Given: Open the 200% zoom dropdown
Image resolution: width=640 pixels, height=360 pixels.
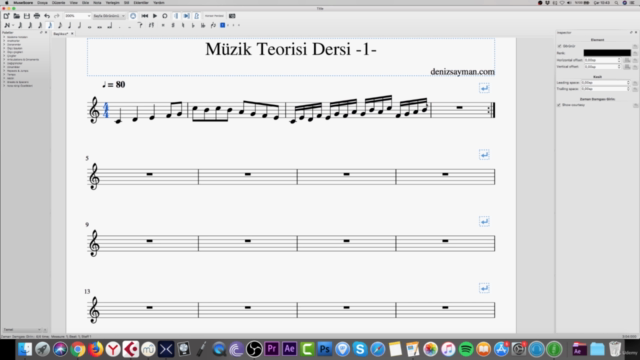Looking at the screenshot, I should [77, 16].
